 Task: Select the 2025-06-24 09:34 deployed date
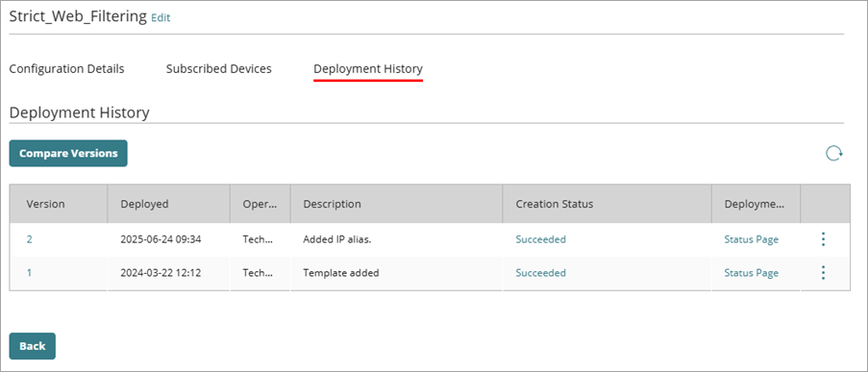tap(161, 239)
